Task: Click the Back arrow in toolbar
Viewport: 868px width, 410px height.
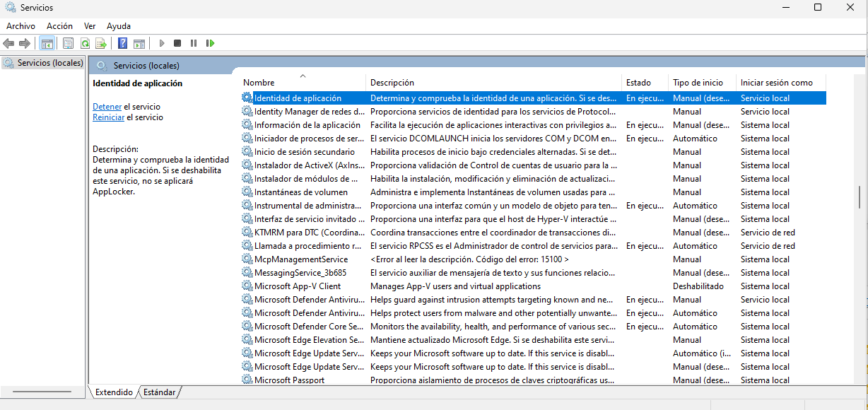Action: click(9, 44)
